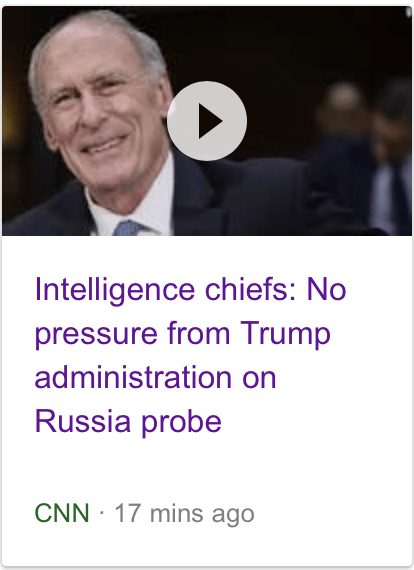Click the gray circular play button

207,121
